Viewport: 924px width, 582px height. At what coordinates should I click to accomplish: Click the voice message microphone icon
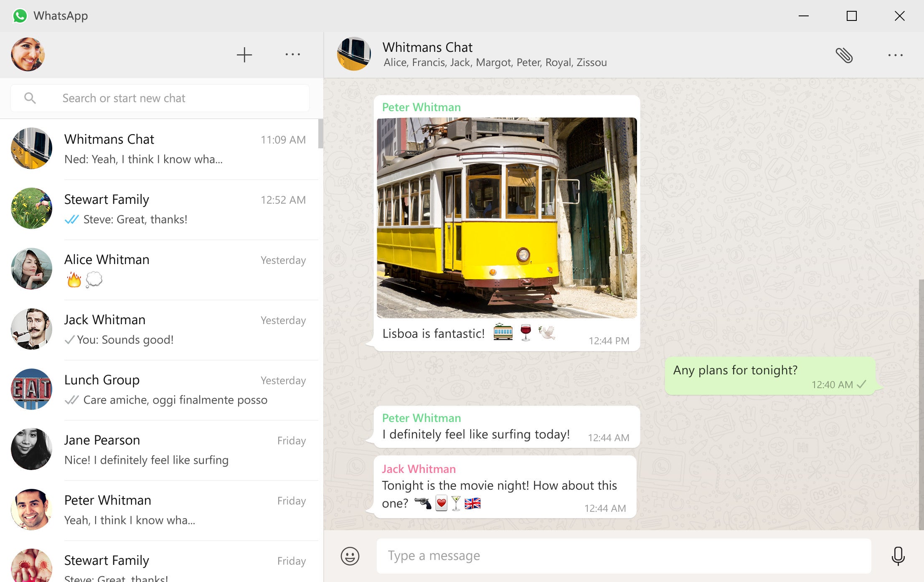(x=898, y=556)
